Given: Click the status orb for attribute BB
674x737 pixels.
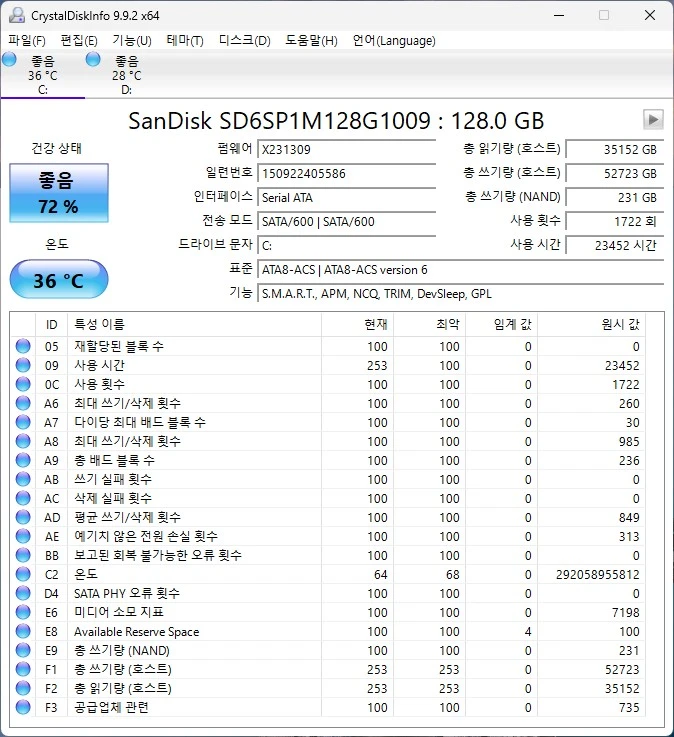Looking at the screenshot, I should (23, 555).
